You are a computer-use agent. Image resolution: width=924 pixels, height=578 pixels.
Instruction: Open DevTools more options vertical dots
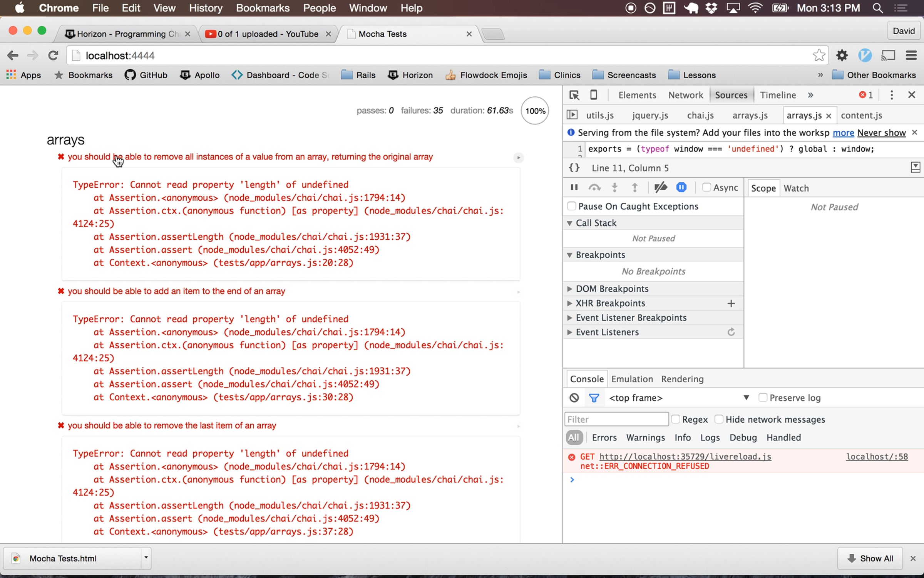point(892,95)
